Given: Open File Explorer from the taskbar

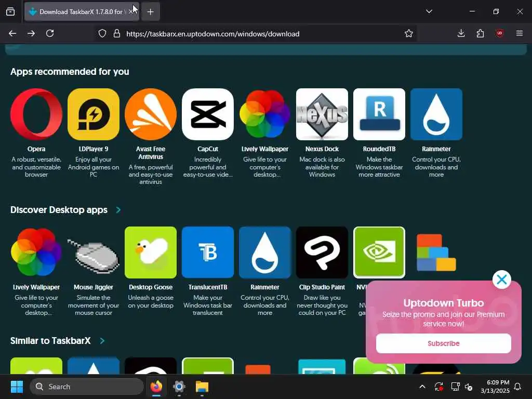Looking at the screenshot, I should point(202,387).
